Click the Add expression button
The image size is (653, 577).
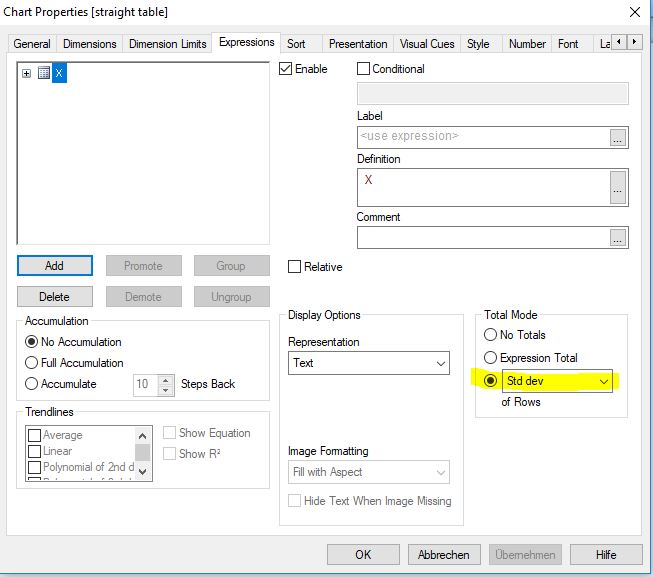(55, 266)
